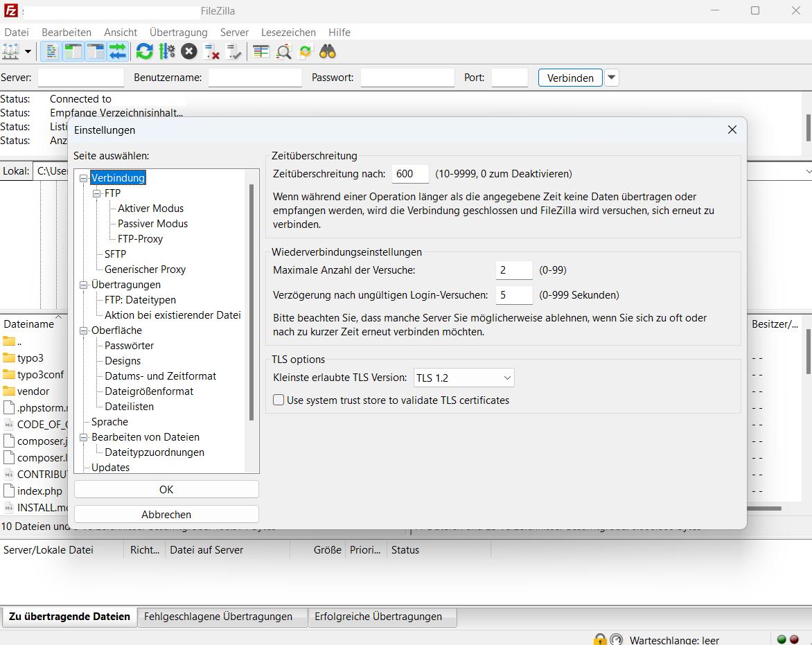Toggle the remote directory tree icon

point(96,52)
